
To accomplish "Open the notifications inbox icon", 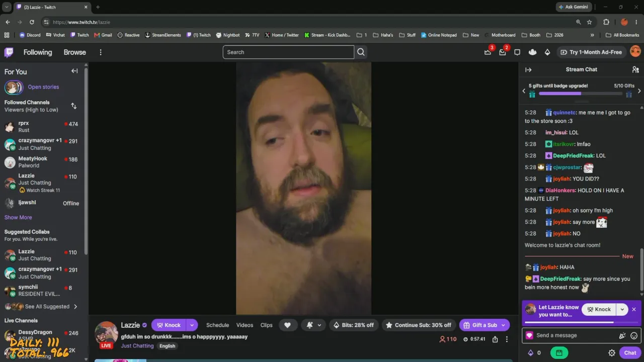I will pyautogui.click(x=502, y=52).
